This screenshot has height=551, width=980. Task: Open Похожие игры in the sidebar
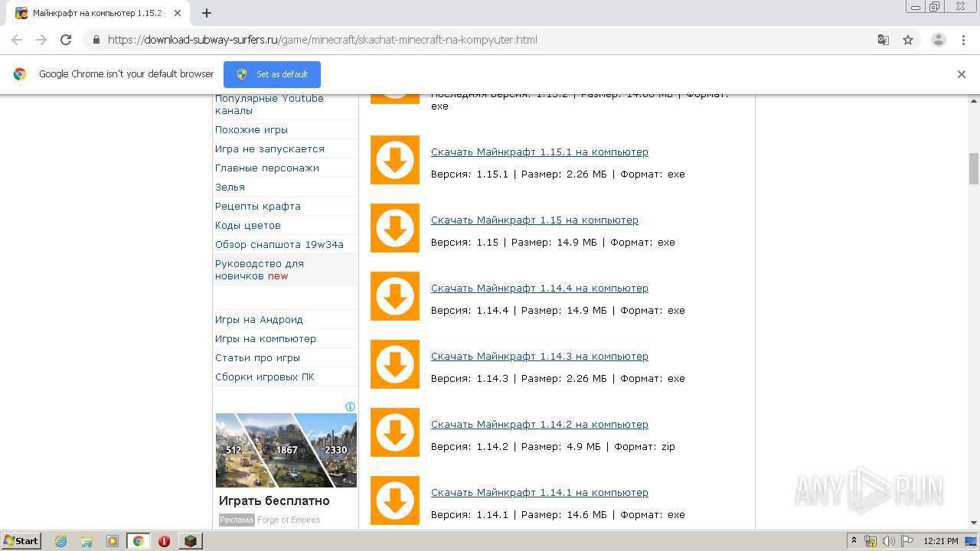coord(251,130)
